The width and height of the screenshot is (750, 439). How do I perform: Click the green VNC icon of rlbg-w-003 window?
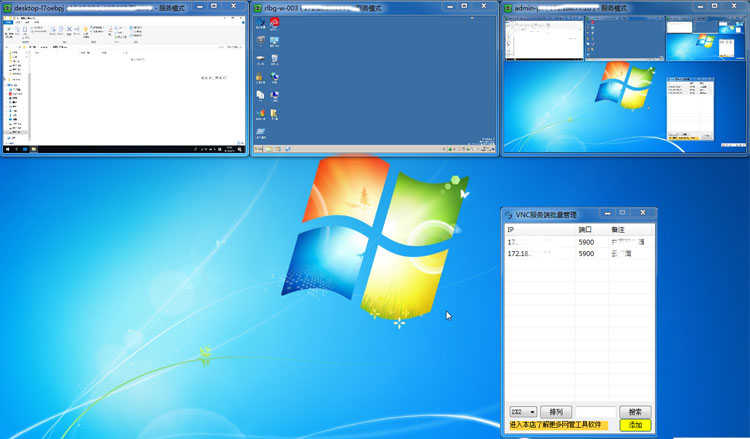[258, 8]
